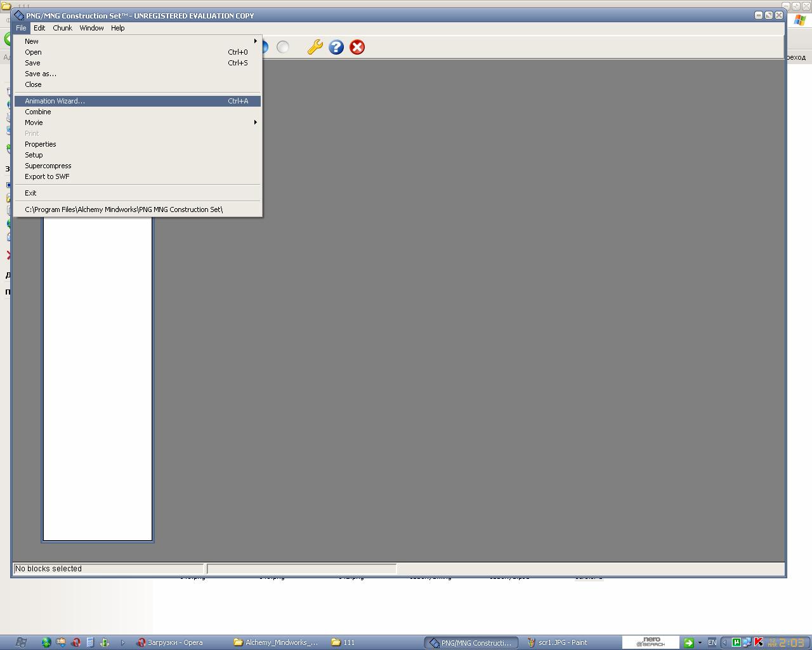Restore the PNG/MNG Construction Set window
The width and height of the screenshot is (812, 650).
click(768, 15)
